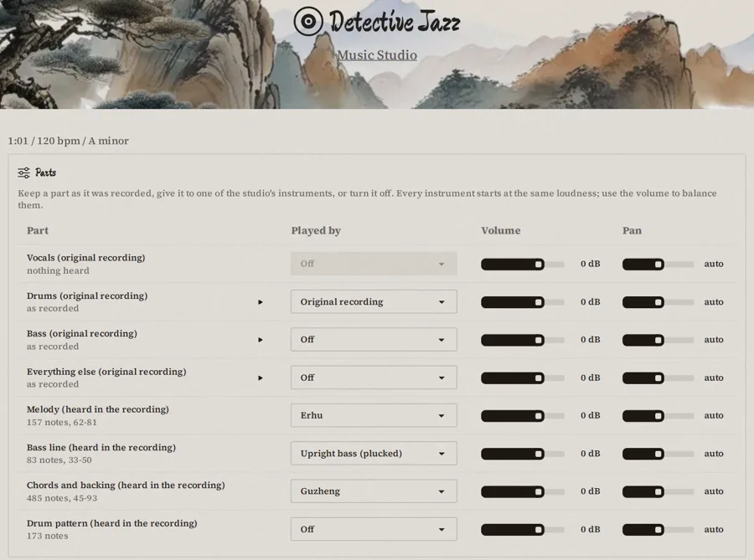Click the Drum pattern (heard in the recording) label
The image size is (754, 560).
[112, 523]
